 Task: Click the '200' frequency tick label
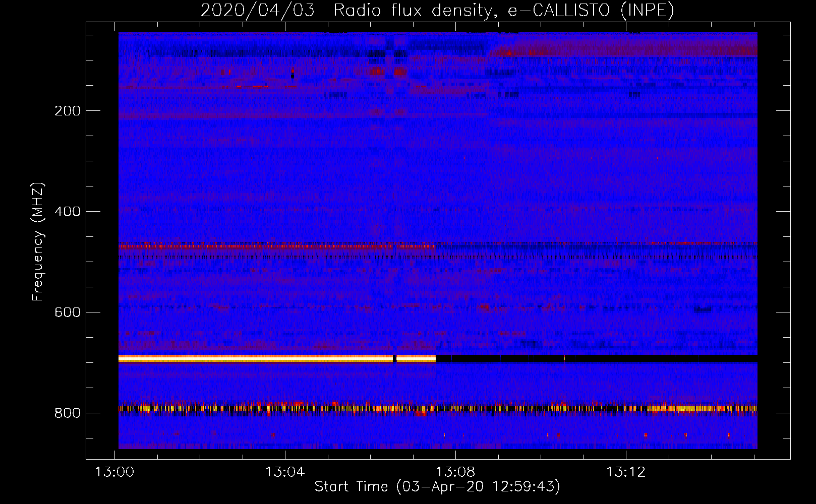(68, 111)
